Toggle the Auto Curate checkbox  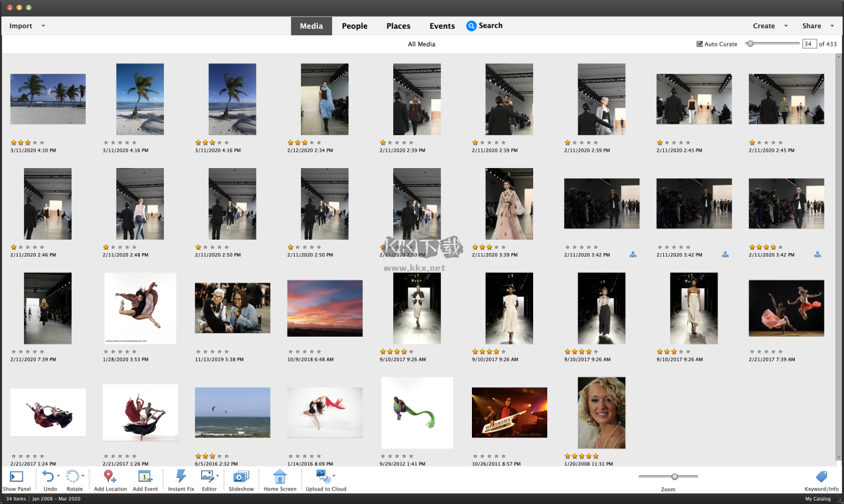click(700, 44)
